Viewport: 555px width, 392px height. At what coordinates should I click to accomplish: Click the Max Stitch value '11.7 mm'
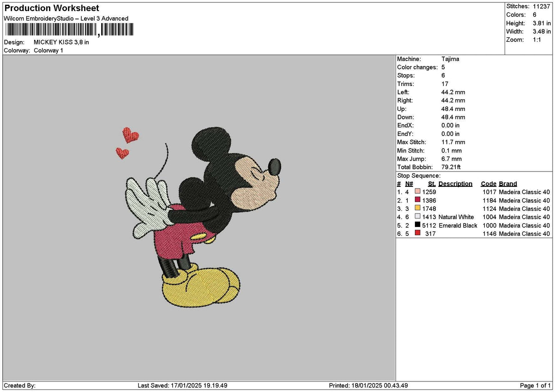453,142
